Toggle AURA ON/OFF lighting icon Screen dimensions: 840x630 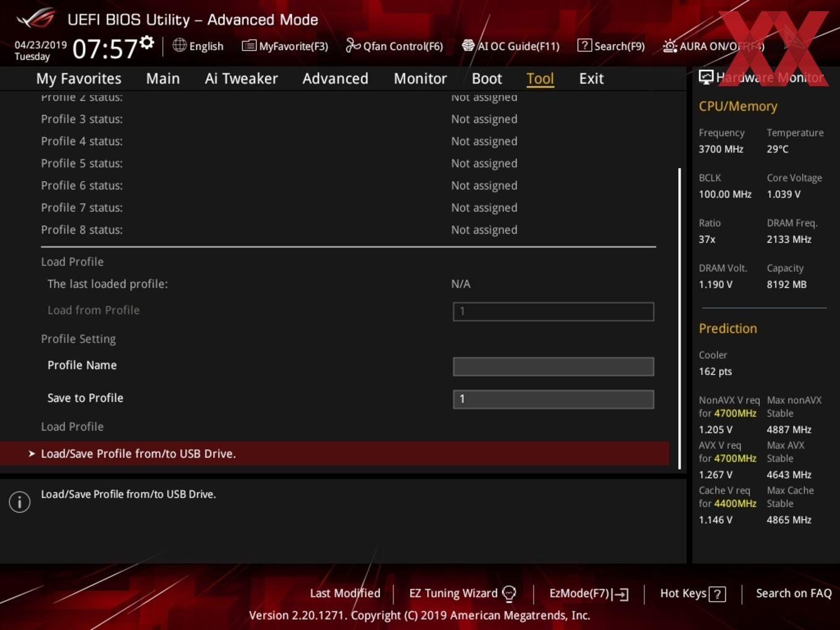(x=670, y=46)
